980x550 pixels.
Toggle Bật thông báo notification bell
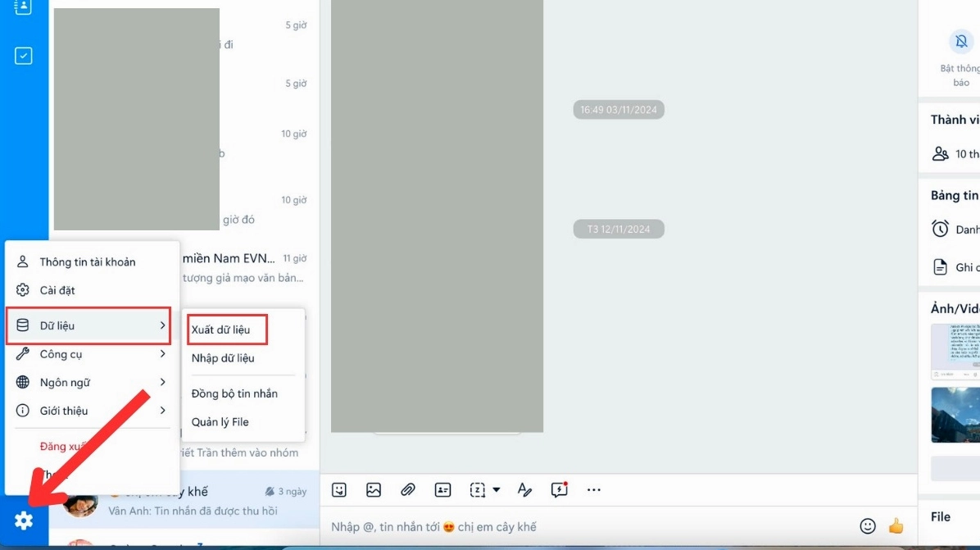[960, 42]
